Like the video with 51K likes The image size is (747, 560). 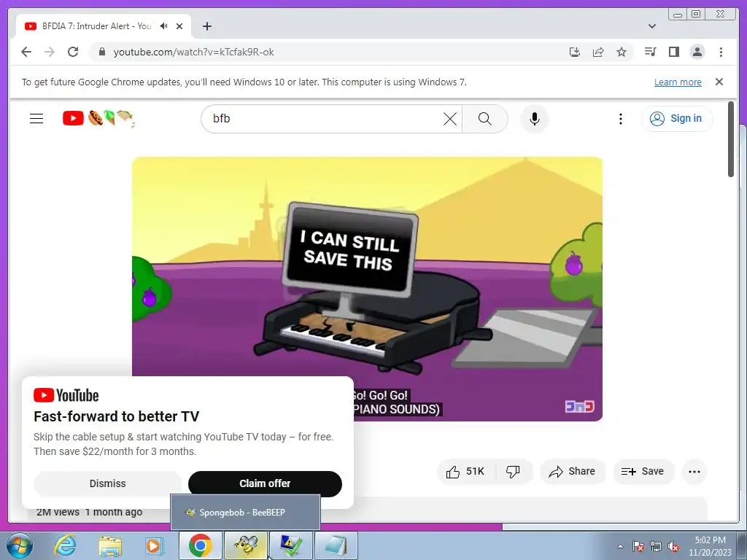click(465, 472)
